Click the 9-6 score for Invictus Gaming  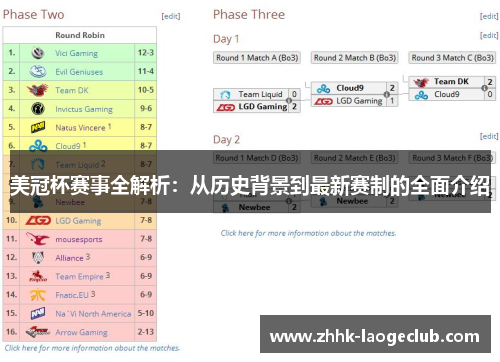[146, 109]
